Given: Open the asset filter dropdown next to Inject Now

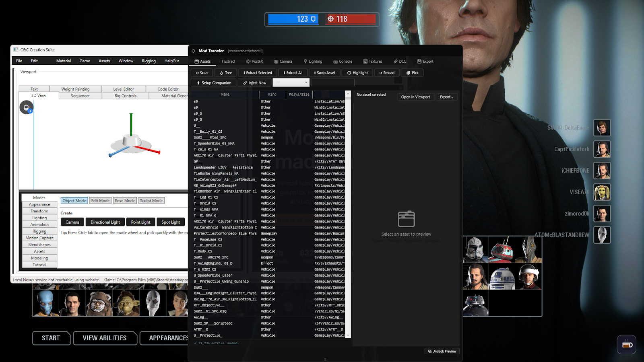Looking at the screenshot, I should (291, 82).
